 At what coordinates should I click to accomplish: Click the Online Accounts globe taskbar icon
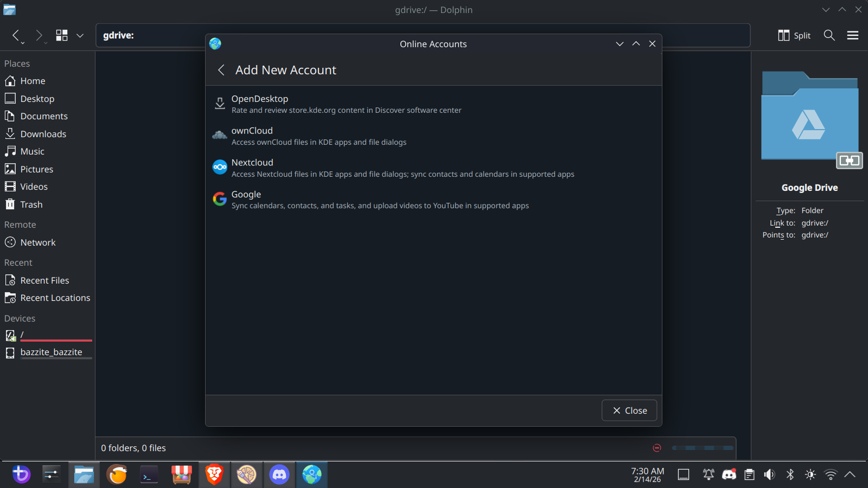(x=312, y=474)
